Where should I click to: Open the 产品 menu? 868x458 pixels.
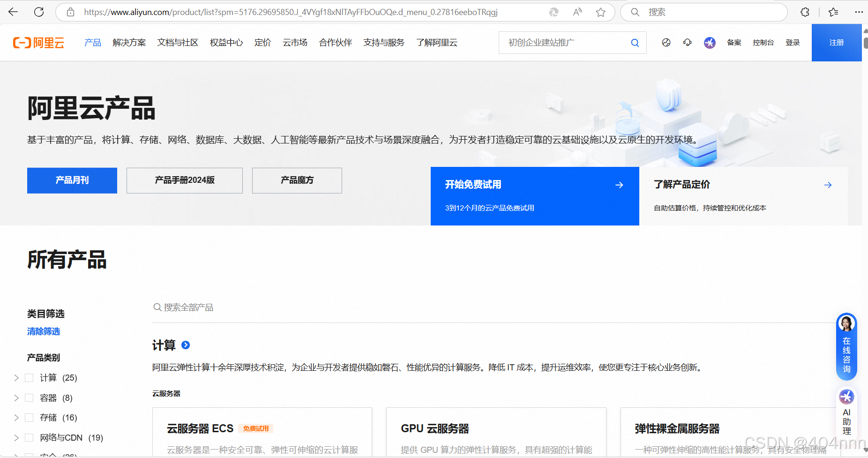point(93,43)
